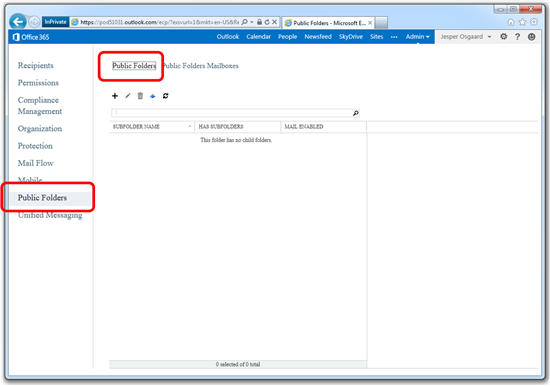Image resolution: width=550 pixels, height=386 pixels.
Task: Open Mobile in the left sidebar
Action: click(x=30, y=179)
